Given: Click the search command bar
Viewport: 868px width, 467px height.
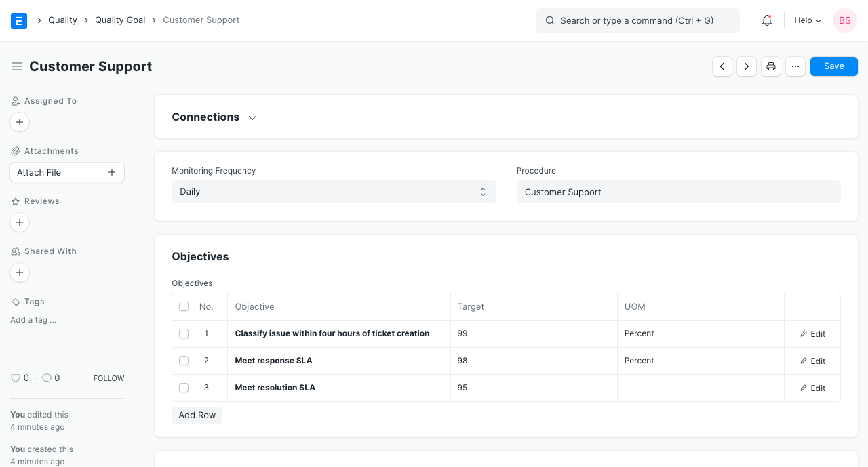Looking at the screenshot, I should coord(637,20).
